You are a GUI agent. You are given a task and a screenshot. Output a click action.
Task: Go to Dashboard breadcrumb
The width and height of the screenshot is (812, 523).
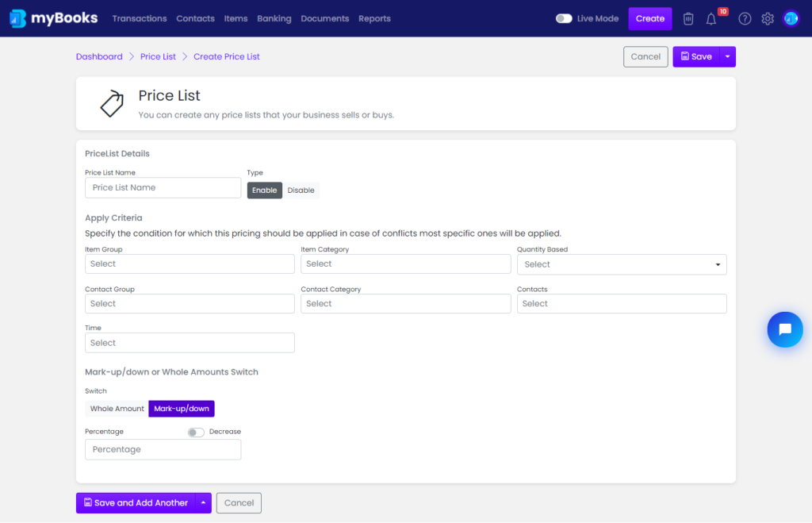pos(99,56)
